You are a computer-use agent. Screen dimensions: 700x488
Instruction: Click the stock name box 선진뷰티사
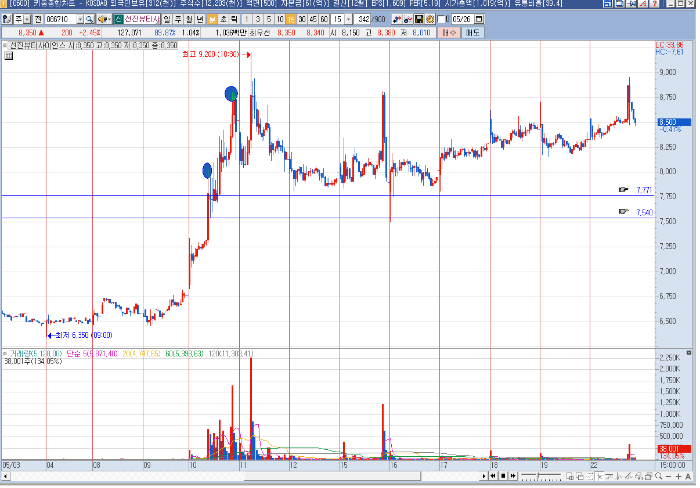141,19
